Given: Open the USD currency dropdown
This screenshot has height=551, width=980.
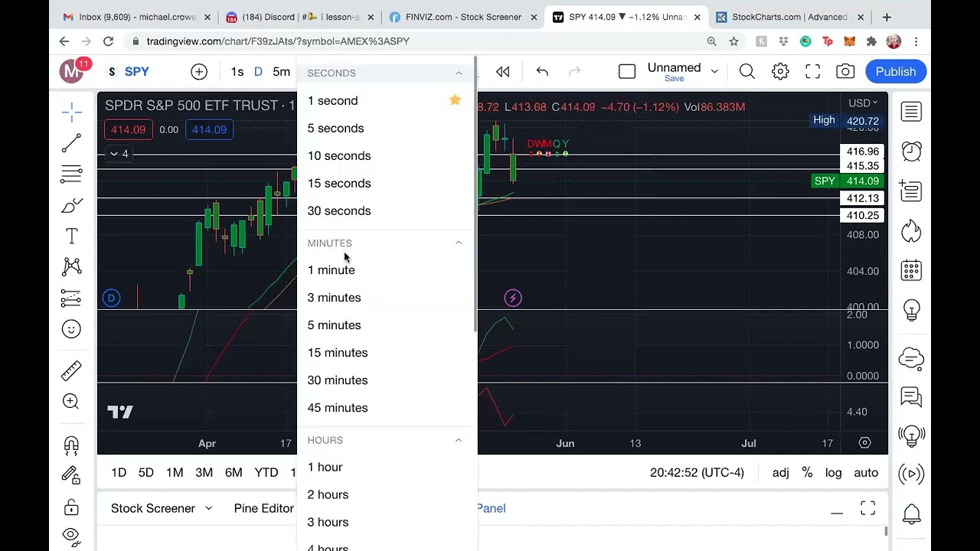Looking at the screenshot, I should (864, 103).
